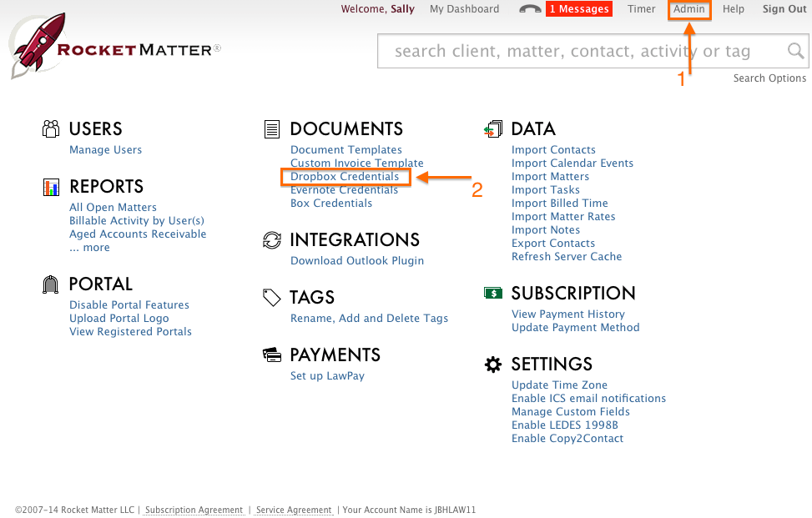This screenshot has width=812, height=518.
Task: Click the Data stacked files icon
Action: [x=493, y=127]
